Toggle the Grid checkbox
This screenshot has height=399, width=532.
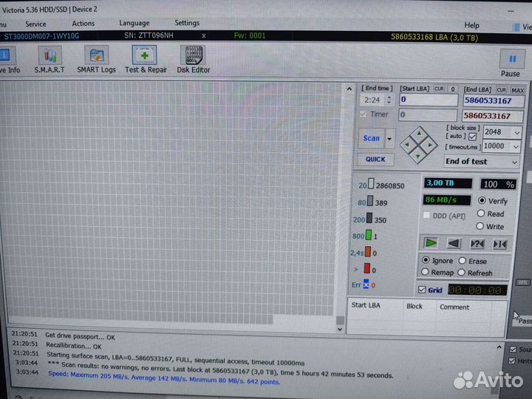tap(422, 290)
